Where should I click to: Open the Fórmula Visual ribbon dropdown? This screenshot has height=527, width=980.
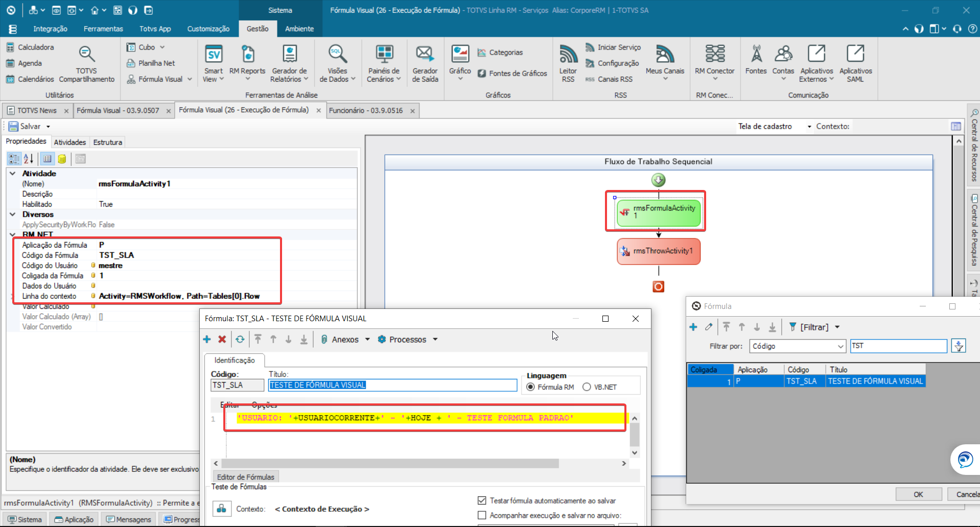(159, 79)
